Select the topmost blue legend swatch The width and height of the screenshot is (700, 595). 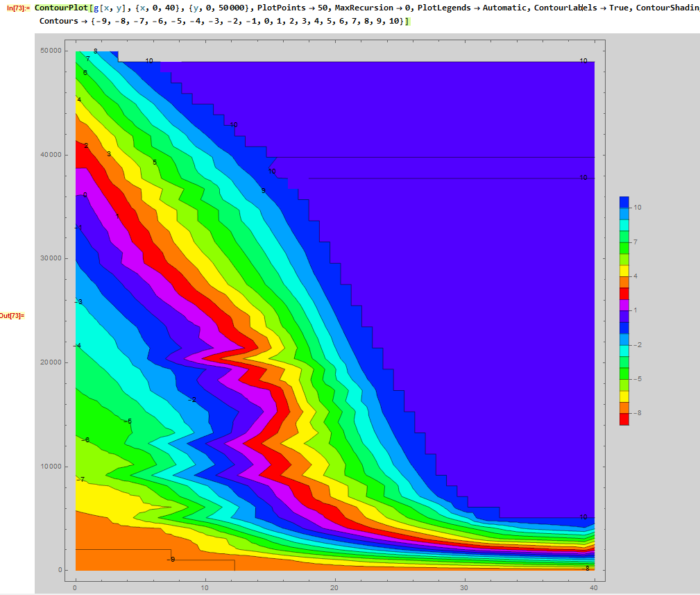coord(624,202)
